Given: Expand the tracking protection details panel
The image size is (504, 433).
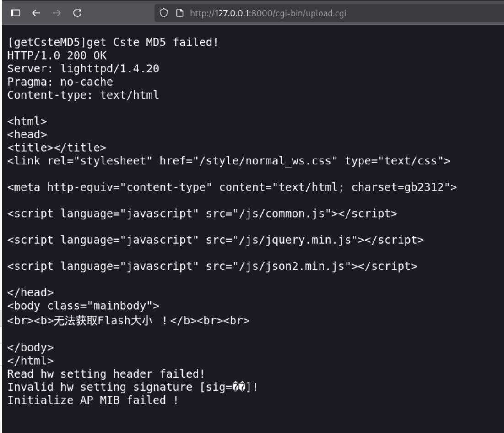Looking at the screenshot, I should pyautogui.click(x=164, y=13).
